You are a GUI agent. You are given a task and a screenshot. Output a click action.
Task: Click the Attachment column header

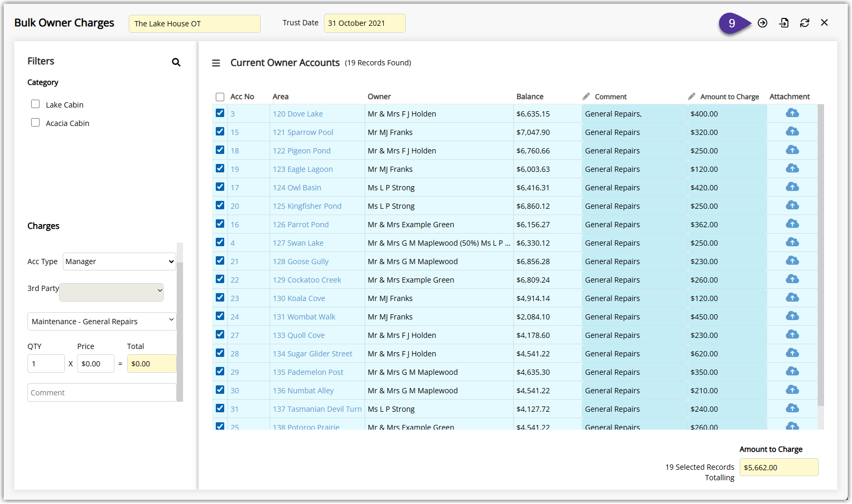point(790,96)
